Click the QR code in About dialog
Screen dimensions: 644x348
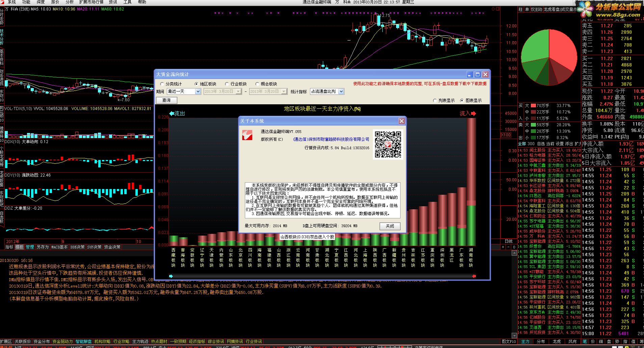point(388,144)
